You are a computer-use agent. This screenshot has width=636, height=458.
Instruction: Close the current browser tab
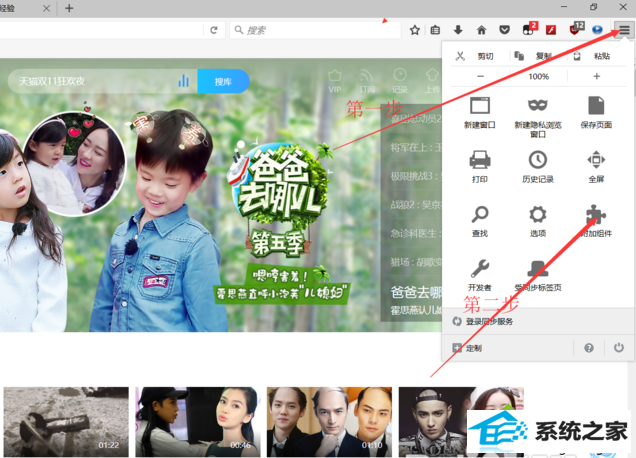click(x=47, y=8)
